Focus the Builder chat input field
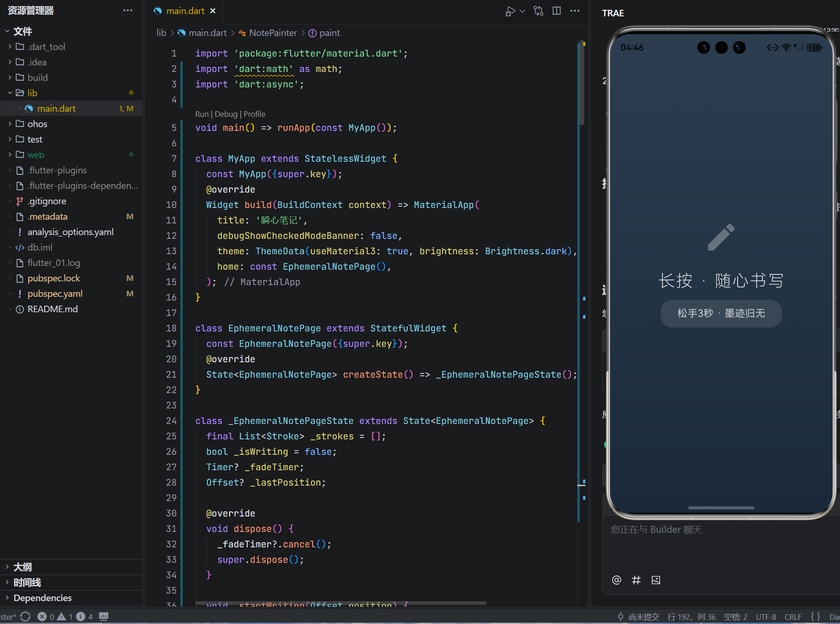This screenshot has height=624, width=840. point(721,542)
